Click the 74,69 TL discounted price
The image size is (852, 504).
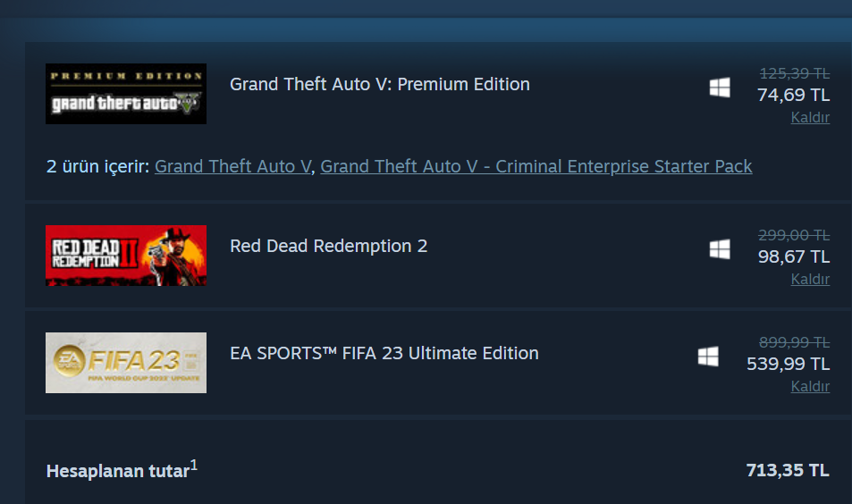(x=793, y=95)
